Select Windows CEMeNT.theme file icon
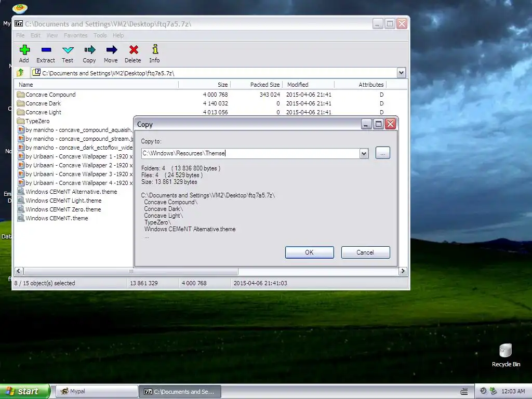This screenshot has height=399, width=532. (21, 218)
